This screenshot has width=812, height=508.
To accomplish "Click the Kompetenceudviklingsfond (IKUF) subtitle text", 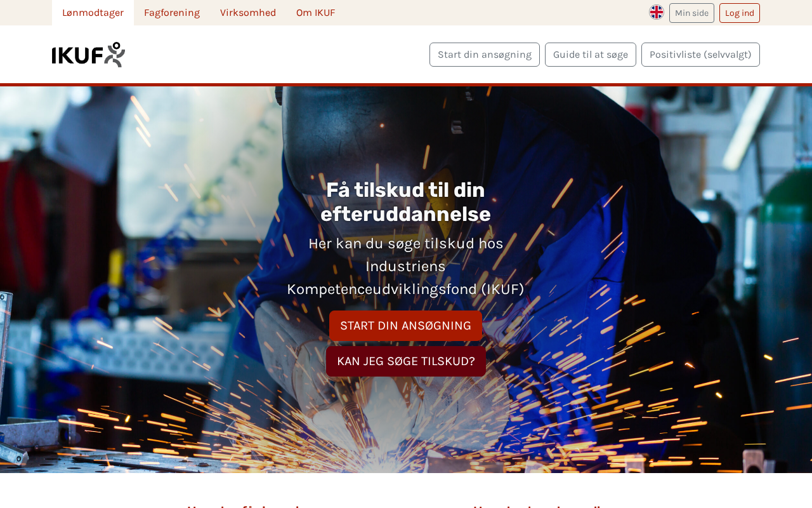I will (x=405, y=289).
